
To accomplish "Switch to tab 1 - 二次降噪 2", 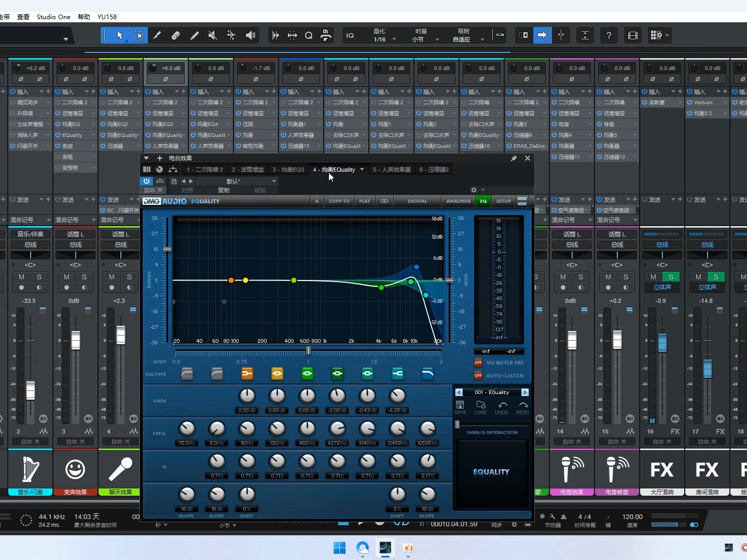I will point(205,170).
